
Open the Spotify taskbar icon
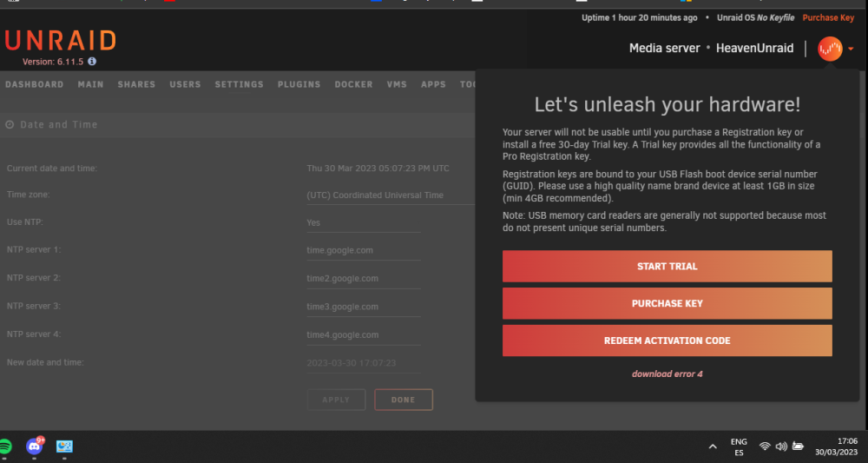point(5,446)
